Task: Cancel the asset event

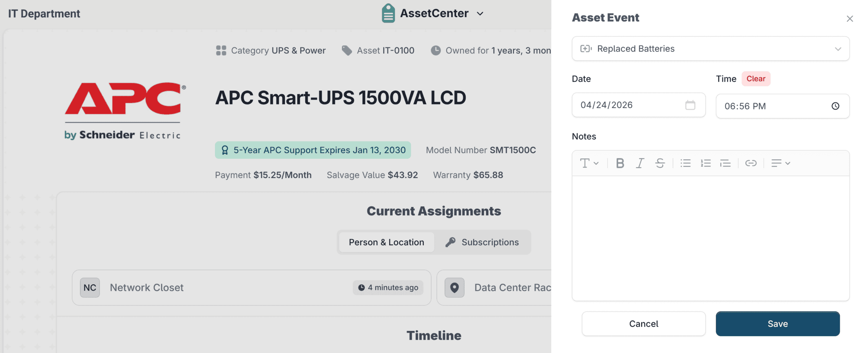Action: (644, 324)
